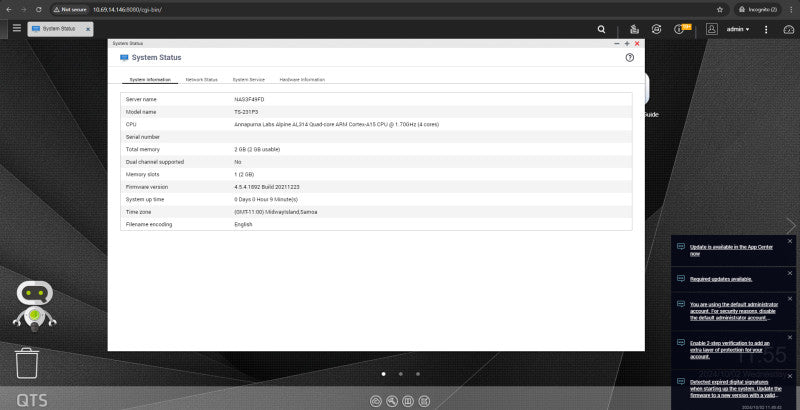This screenshot has width=800, height=410.
Task: Switch to the Network Status tab
Action: 202,80
